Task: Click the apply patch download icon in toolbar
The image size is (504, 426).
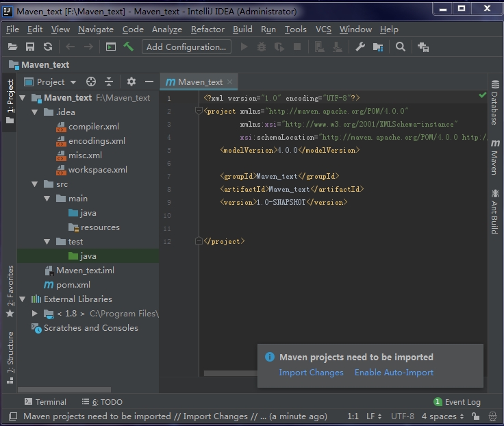Action: coord(338,47)
